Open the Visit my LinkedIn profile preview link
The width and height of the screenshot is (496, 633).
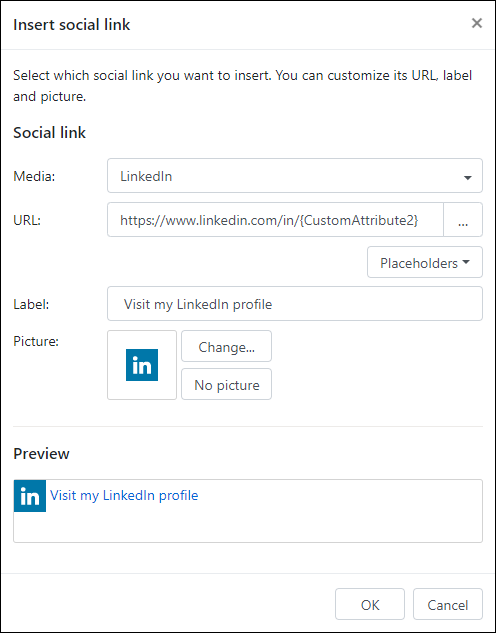point(124,495)
